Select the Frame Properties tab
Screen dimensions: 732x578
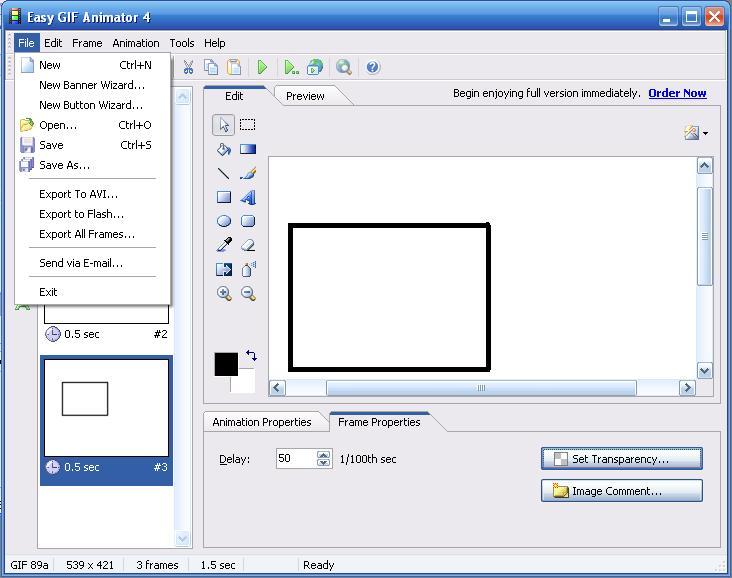click(x=379, y=422)
